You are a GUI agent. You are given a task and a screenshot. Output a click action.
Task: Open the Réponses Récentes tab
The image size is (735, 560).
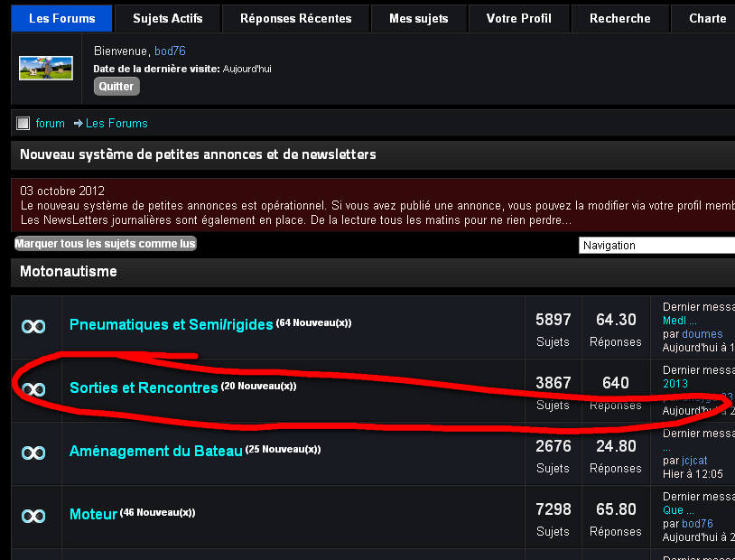click(x=294, y=18)
